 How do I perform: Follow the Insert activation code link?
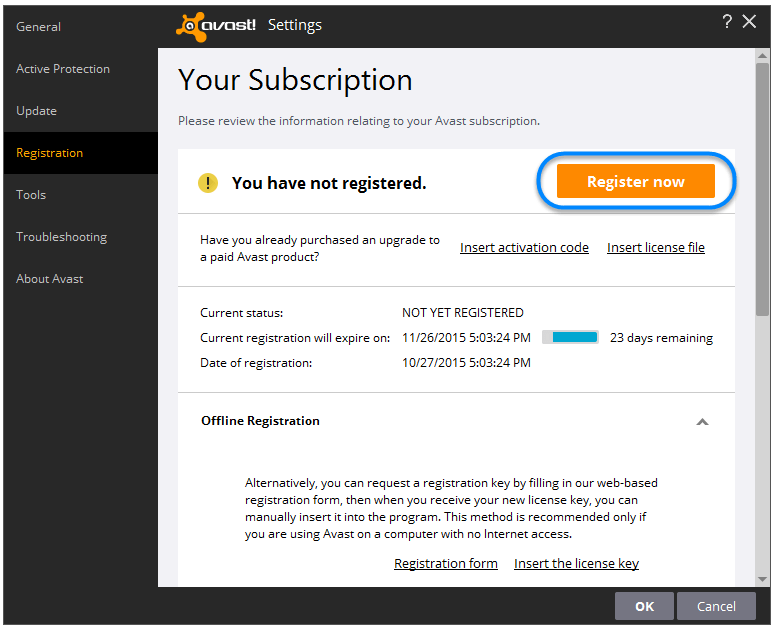click(524, 248)
